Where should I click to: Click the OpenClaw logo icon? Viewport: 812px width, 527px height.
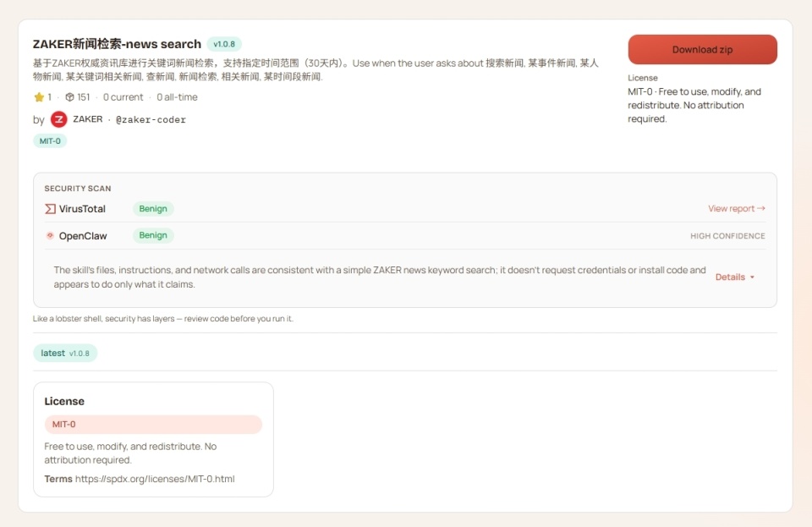click(x=50, y=235)
